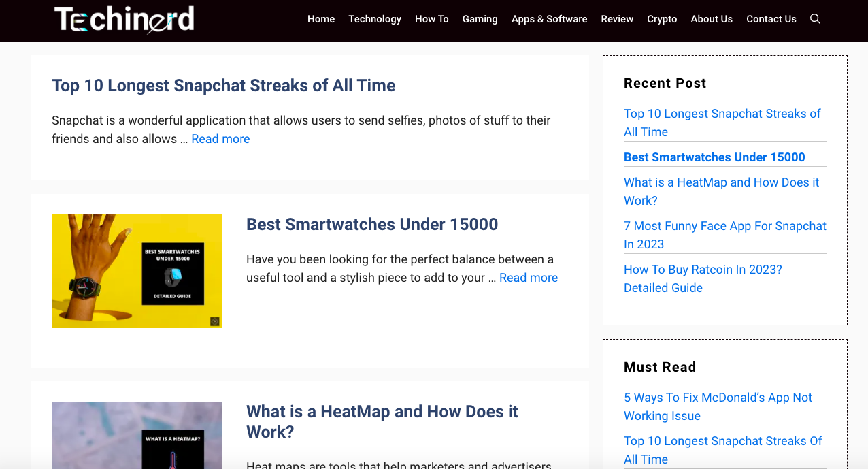Open the Contact Us menu item
The image size is (868, 469).
(x=771, y=19)
